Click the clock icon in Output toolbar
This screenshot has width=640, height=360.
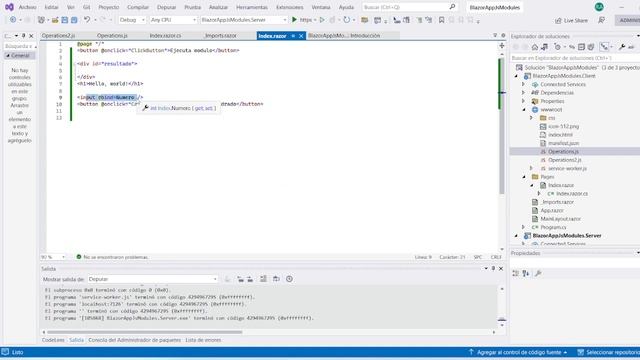pos(289,279)
